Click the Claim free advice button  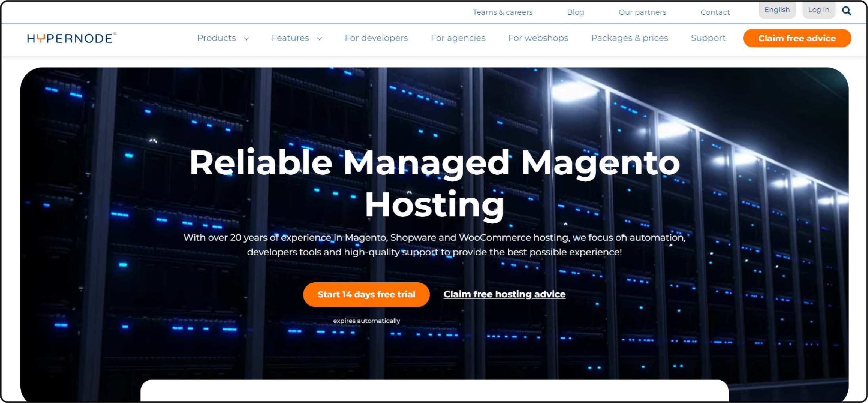797,38
